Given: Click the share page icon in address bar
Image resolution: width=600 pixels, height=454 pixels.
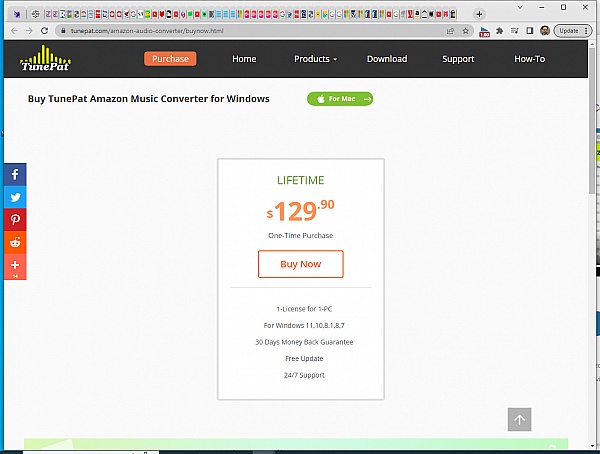Looking at the screenshot, I should [x=450, y=31].
